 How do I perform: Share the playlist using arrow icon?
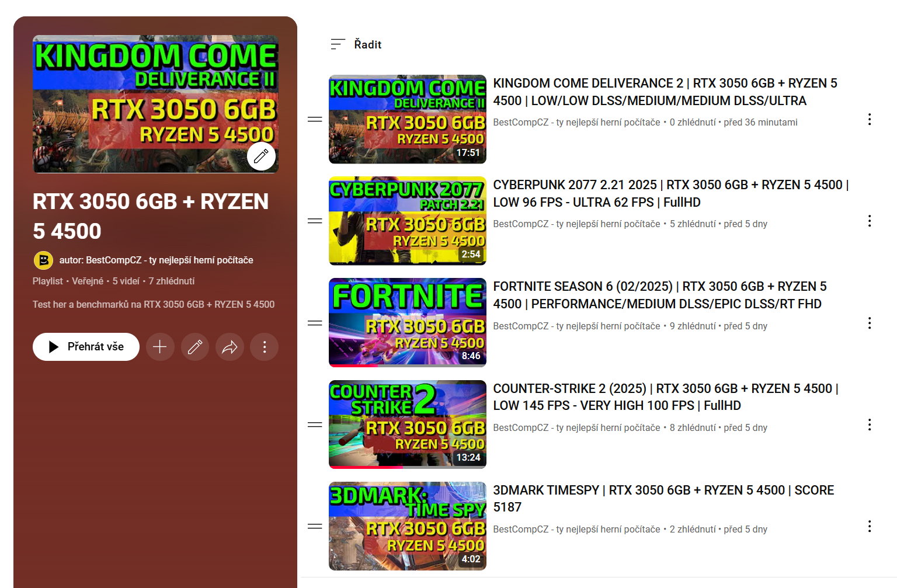[x=230, y=347]
